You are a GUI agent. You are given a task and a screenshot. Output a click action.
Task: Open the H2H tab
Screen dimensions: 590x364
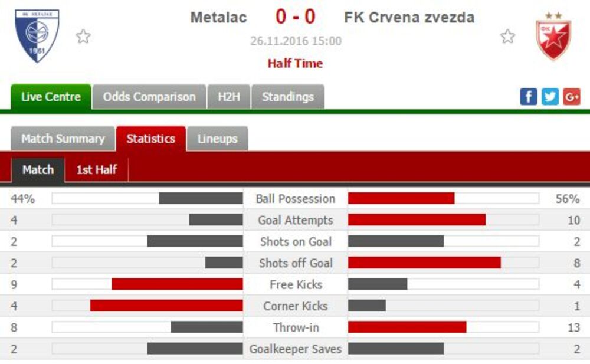pyautogui.click(x=229, y=97)
